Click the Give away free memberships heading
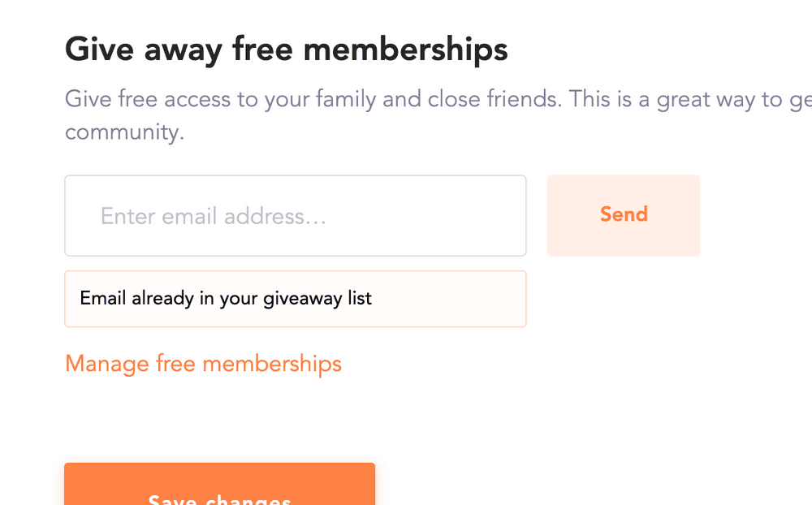812x505 pixels. pos(287,50)
